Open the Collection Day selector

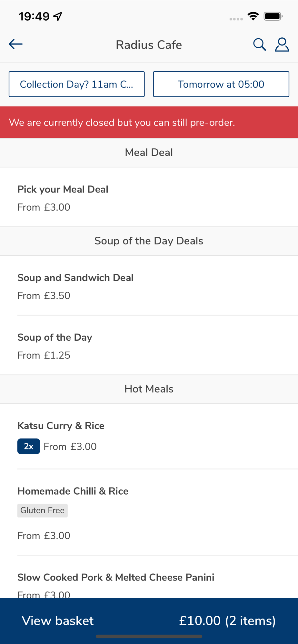(76, 84)
